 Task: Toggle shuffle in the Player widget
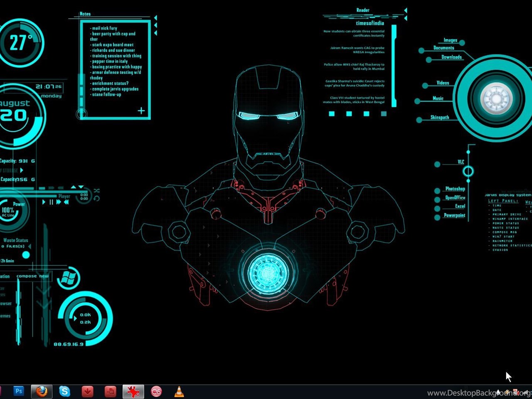pyautogui.click(x=96, y=191)
